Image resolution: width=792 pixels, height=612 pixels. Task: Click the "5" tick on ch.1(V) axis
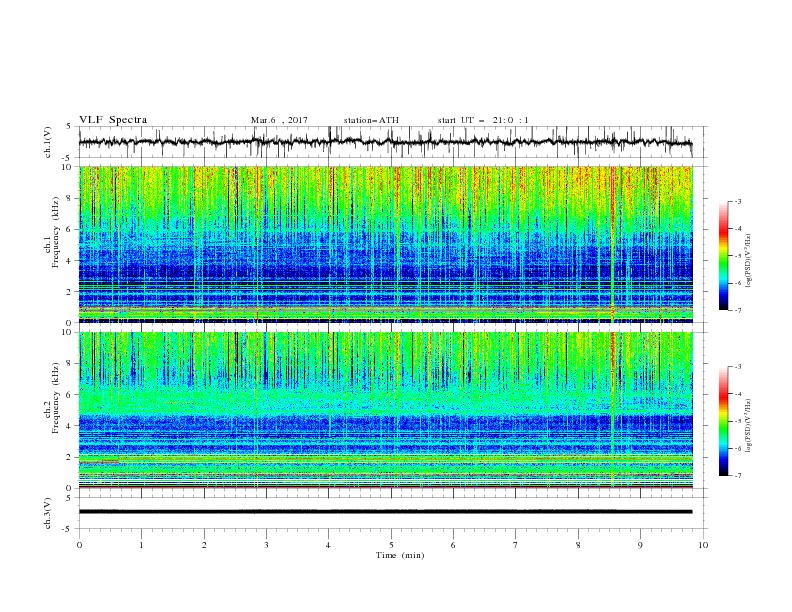point(69,126)
